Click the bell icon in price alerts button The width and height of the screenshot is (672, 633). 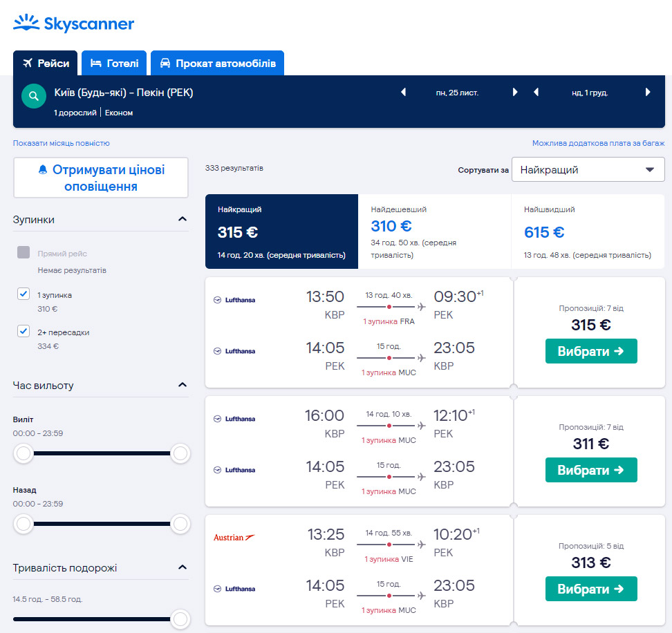tap(43, 169)
